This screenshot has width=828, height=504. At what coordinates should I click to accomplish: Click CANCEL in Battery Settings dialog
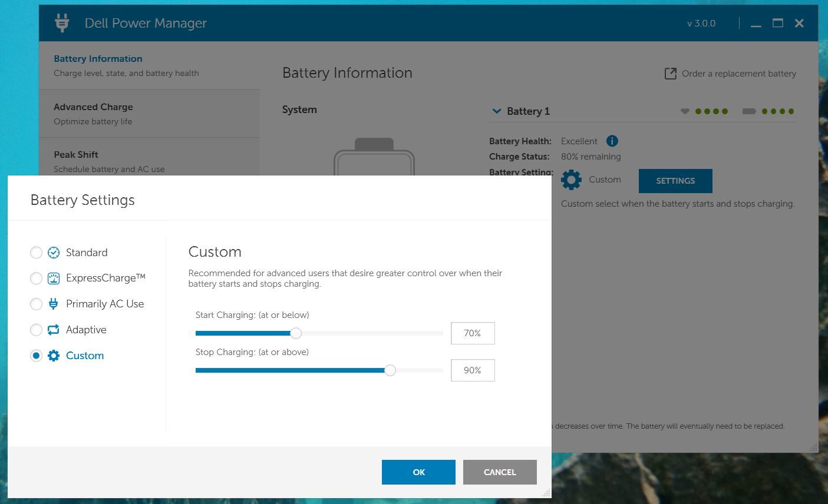tap(500, 472)
